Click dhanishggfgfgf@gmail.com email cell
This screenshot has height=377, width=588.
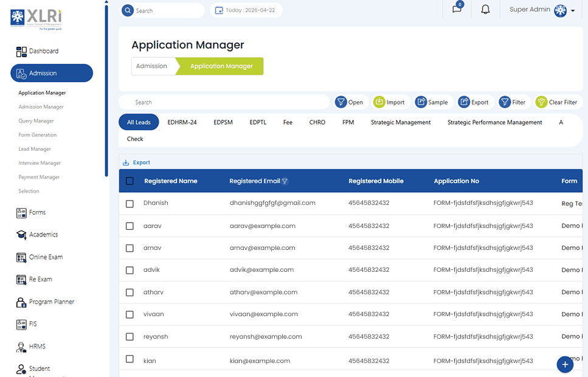click(x=272, y=203)
